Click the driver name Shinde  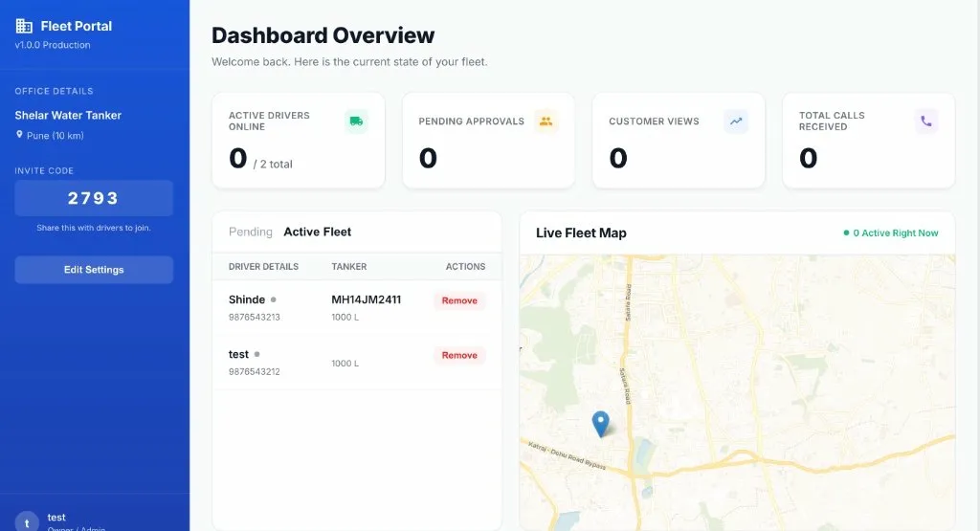point(247,299)
